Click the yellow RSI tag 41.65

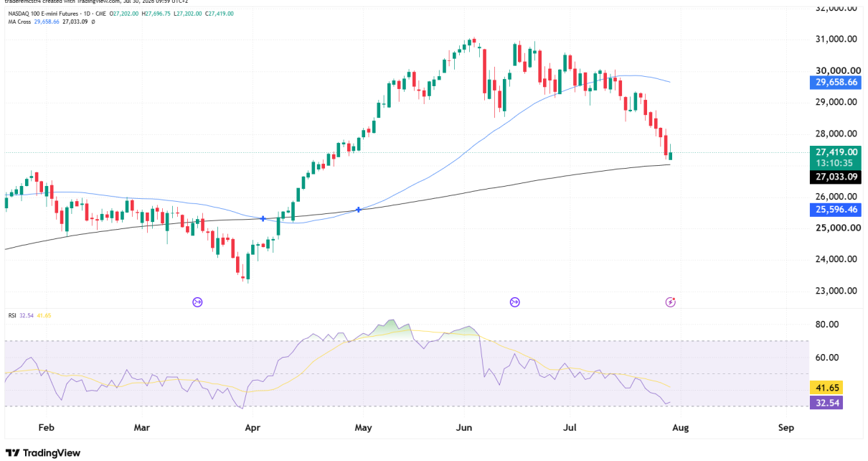(x=827, y=387)
